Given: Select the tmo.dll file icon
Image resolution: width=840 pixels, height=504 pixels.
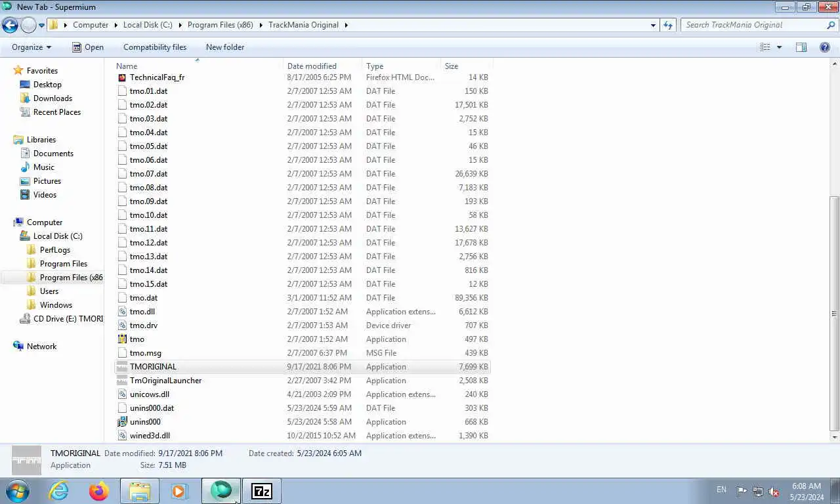Looking at the screenshot, I should 122,312.
